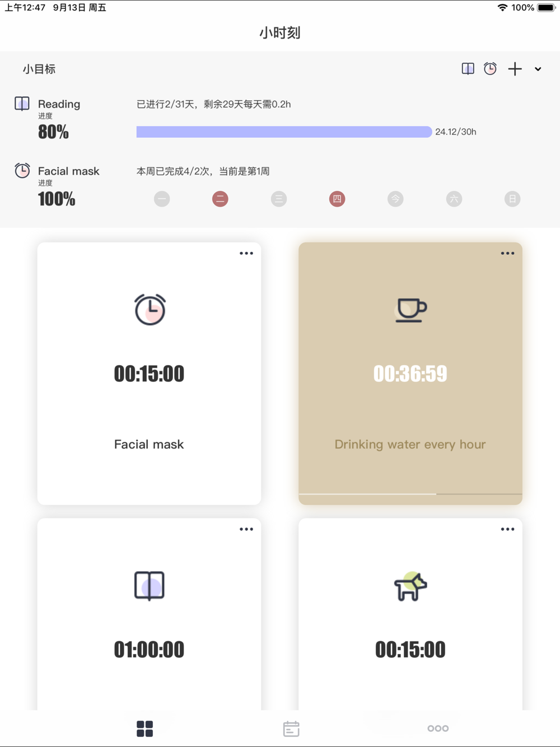Viewport: 560px width, 747px height.
Task: Open the book goal icon in header
Action: coord(468,69)
